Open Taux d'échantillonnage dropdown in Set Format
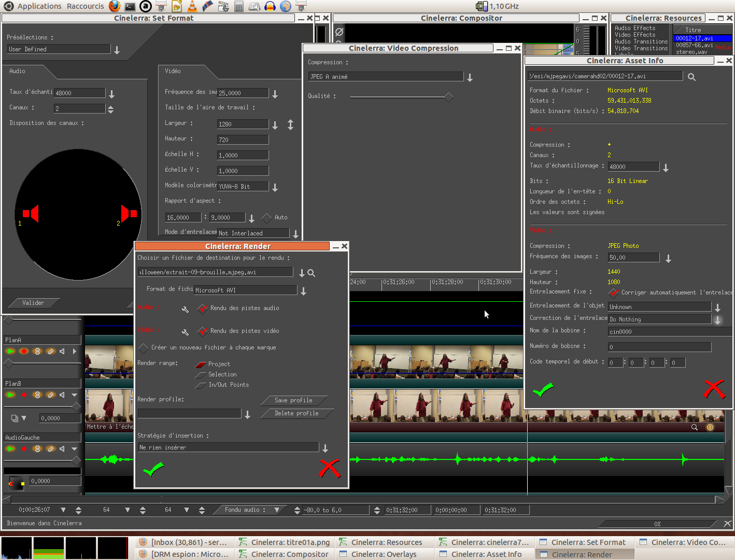Image resolution: width=735 pixels, height=560 pixels. pyautogui.click(x=111, y=94)
